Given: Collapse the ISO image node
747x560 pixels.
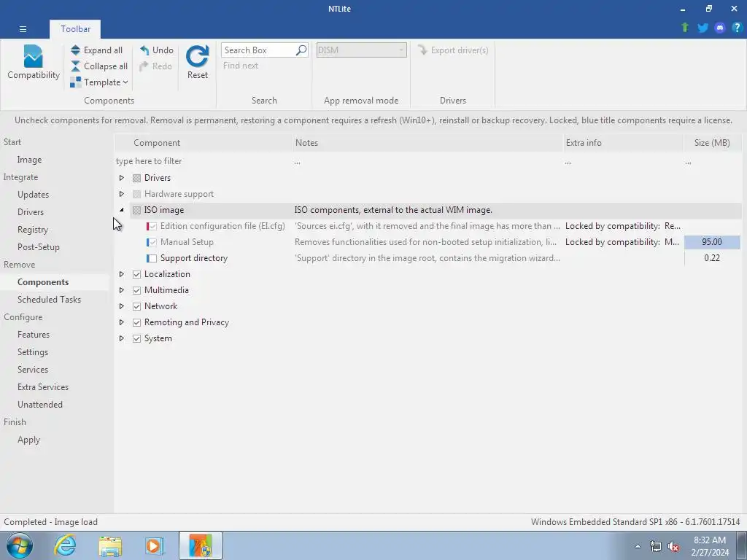Looking at the screenshot, I should [122, 210].
